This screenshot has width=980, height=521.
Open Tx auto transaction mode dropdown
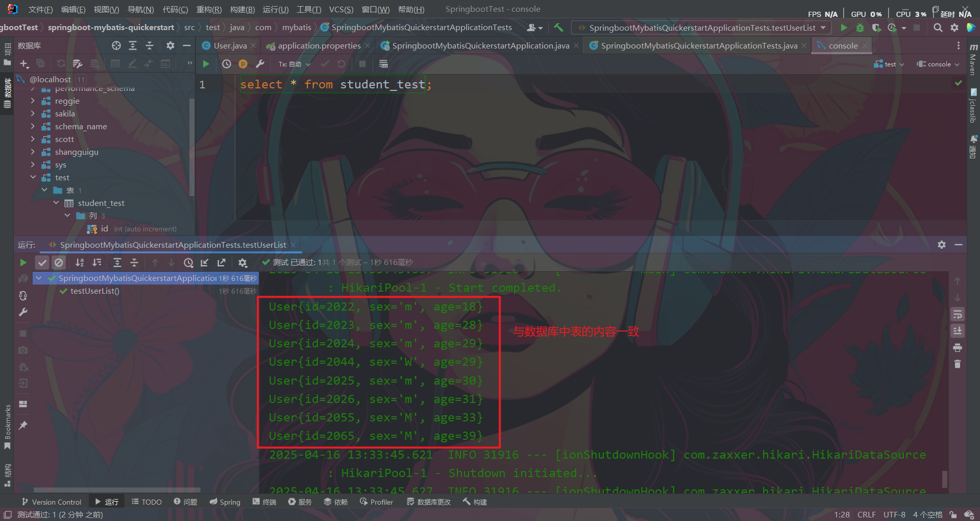pyautogui.click(x=295, y=64)
